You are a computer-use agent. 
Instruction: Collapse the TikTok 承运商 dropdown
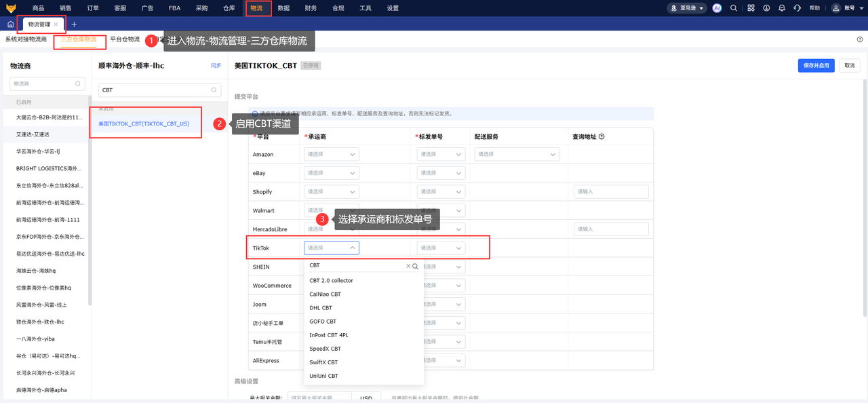pyautogui.click(x=332, y=248)
